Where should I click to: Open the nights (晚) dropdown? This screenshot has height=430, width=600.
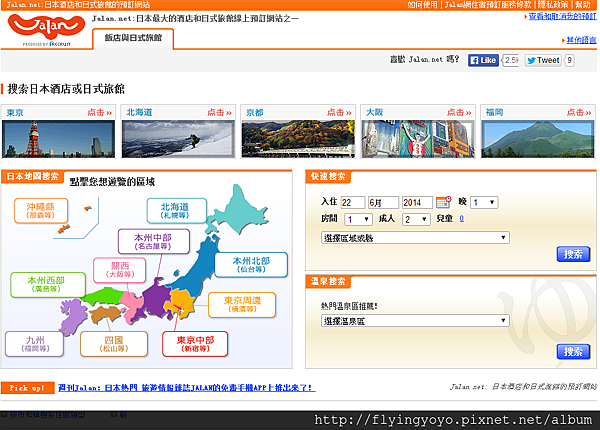[484, 202]
